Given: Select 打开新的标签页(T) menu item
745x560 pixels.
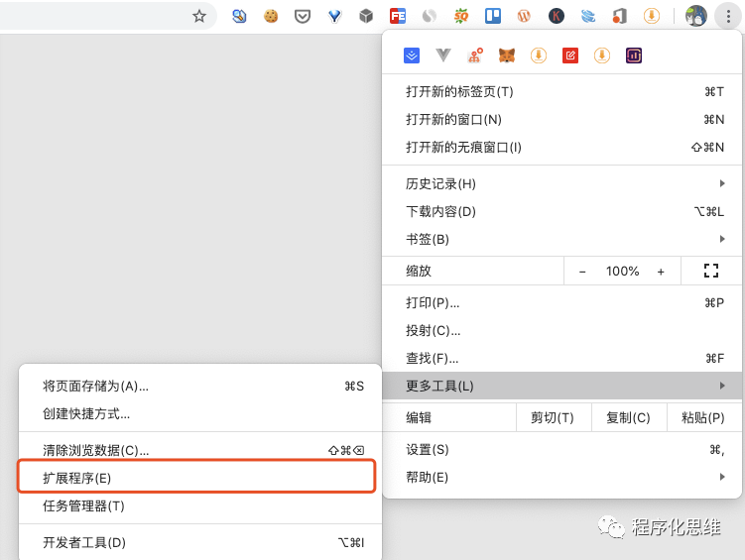Looking at the screenshot, I should pos(562,91).
